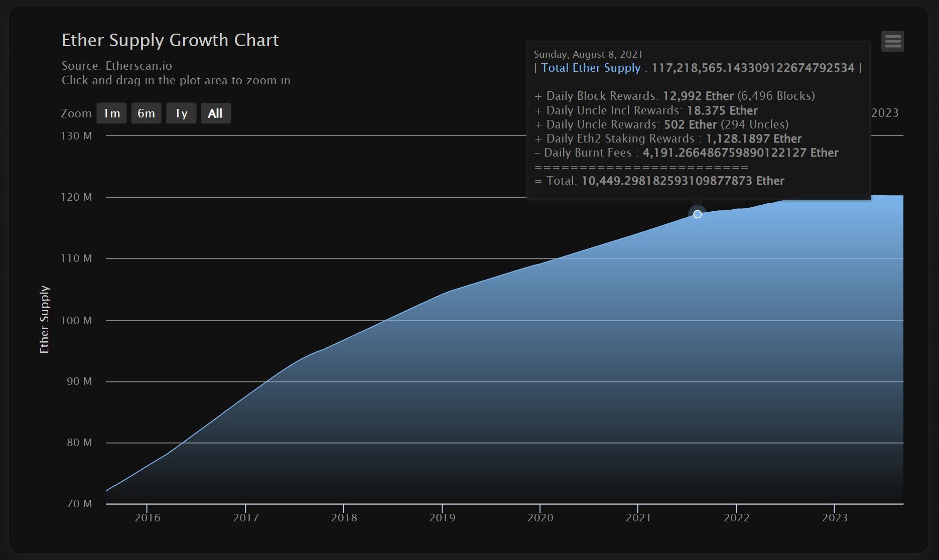
Task: Click the Zoom label beside range buttons
Action: [76, 113]
